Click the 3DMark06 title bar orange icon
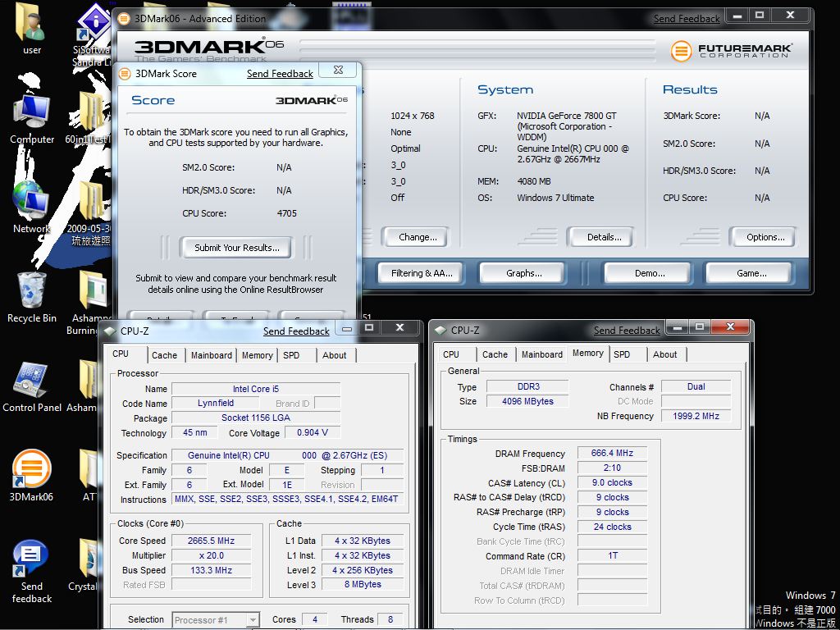 click(124, 19)
